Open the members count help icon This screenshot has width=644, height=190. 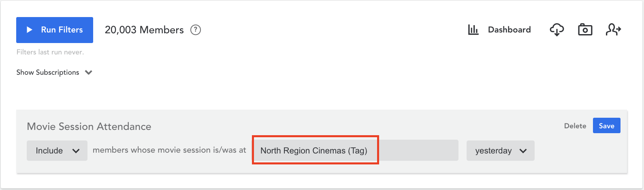click(196, 30)
